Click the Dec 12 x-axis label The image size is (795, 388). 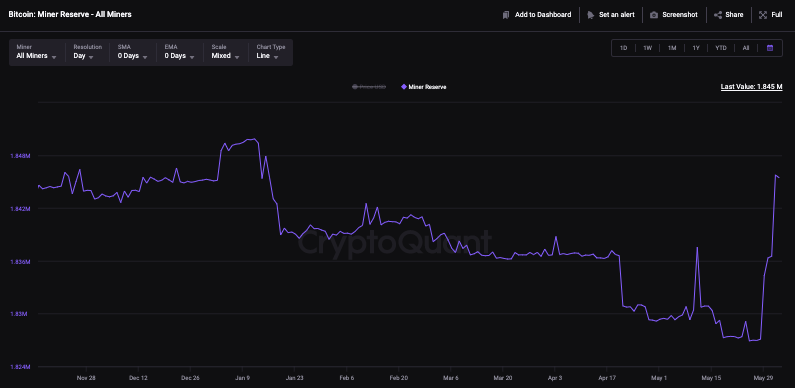click(x=138, y=378)
